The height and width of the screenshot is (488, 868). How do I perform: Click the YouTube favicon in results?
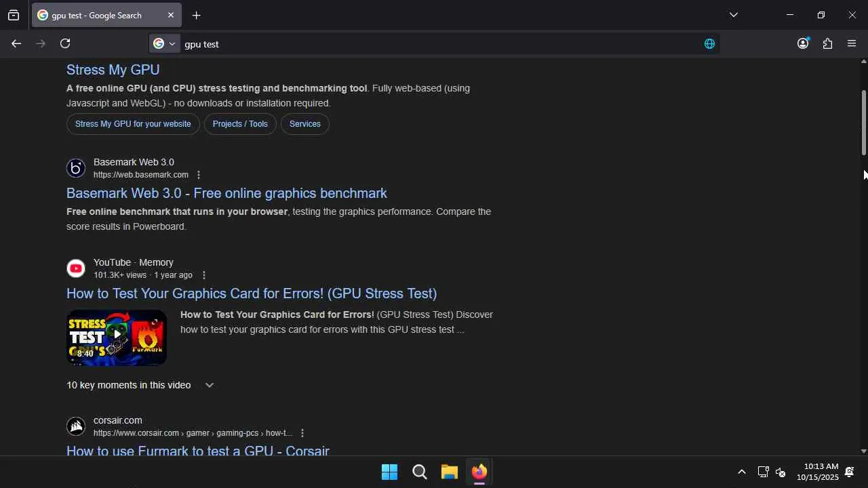click(x=76, y=268)
